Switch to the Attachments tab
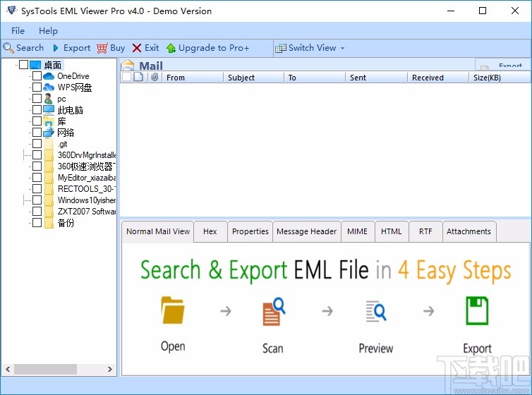 point(469,231)
